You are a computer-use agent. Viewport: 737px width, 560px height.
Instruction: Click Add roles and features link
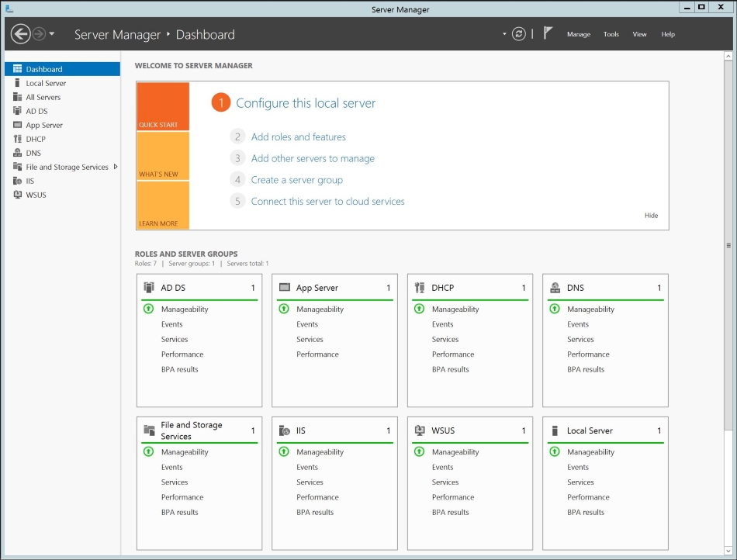(298, 137)
